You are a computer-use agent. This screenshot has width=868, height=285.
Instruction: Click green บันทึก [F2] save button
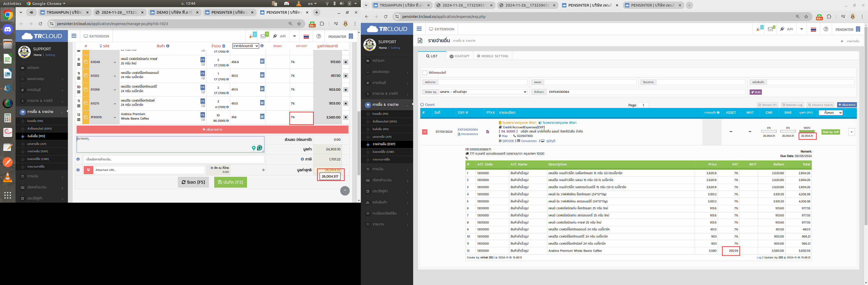pyautogui.click(x=231, y=182)
